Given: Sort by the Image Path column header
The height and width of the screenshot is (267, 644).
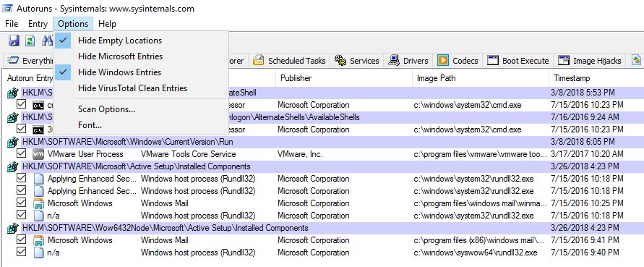Looking at the screenshot, I should [x=481, y=78].
